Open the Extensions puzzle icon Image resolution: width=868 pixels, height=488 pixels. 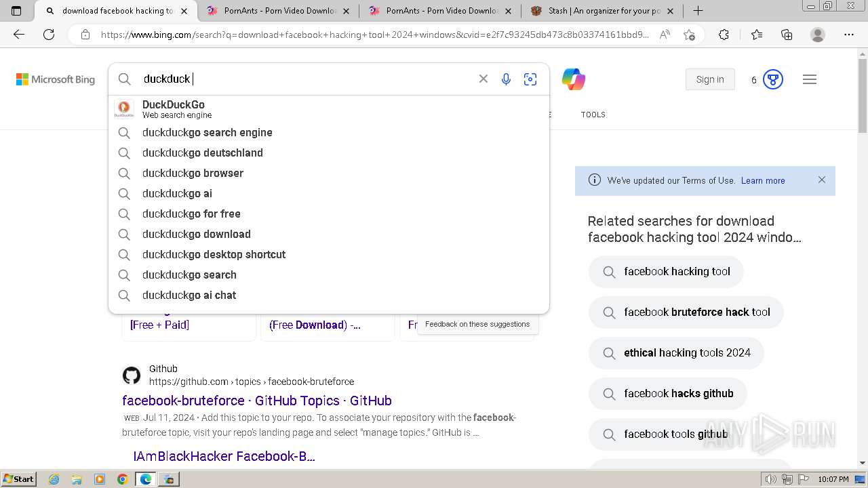tap(724, 35)
